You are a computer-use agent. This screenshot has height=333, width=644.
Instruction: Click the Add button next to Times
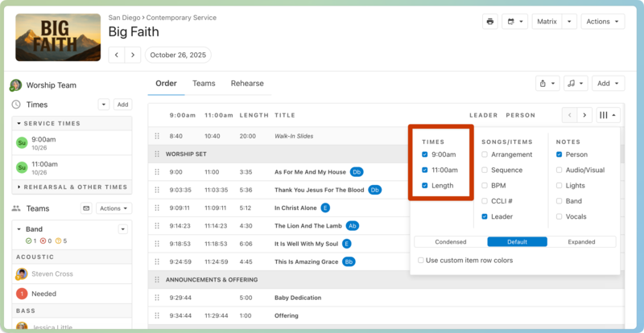122,105
